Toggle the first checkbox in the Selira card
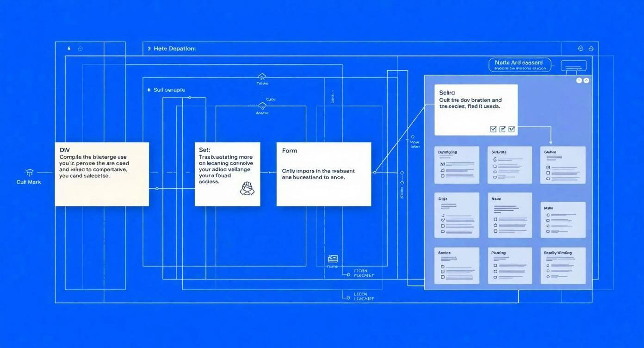Screen dimensions: 644x348 tap(493, 129)
